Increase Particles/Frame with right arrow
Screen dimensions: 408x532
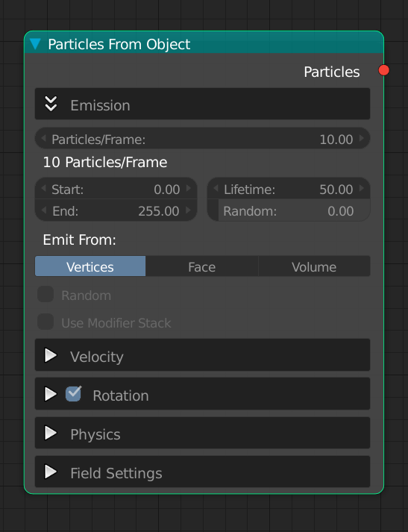click(x=362, y=139)
